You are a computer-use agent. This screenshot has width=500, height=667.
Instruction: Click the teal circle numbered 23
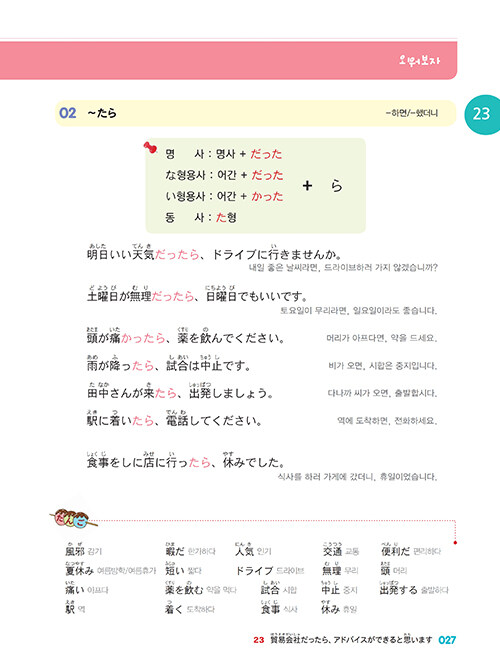(x=481, y=114)
